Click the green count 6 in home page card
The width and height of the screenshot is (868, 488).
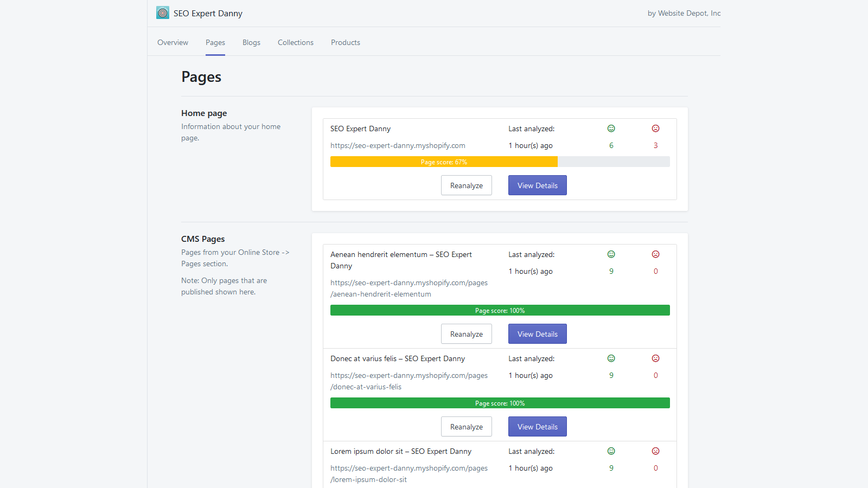click(x=611, y=145)
